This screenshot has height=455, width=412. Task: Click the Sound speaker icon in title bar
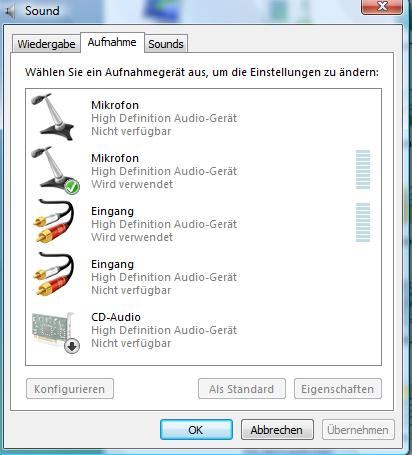[10, 11]
